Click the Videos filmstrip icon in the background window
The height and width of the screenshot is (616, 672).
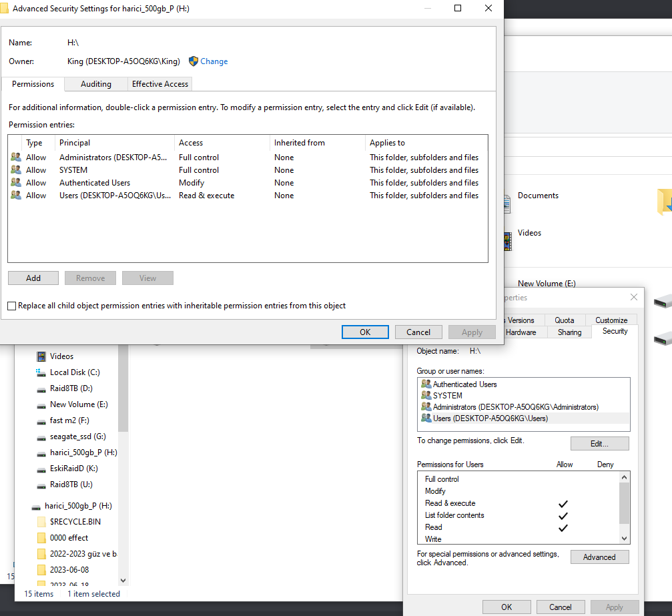[508, 242]
